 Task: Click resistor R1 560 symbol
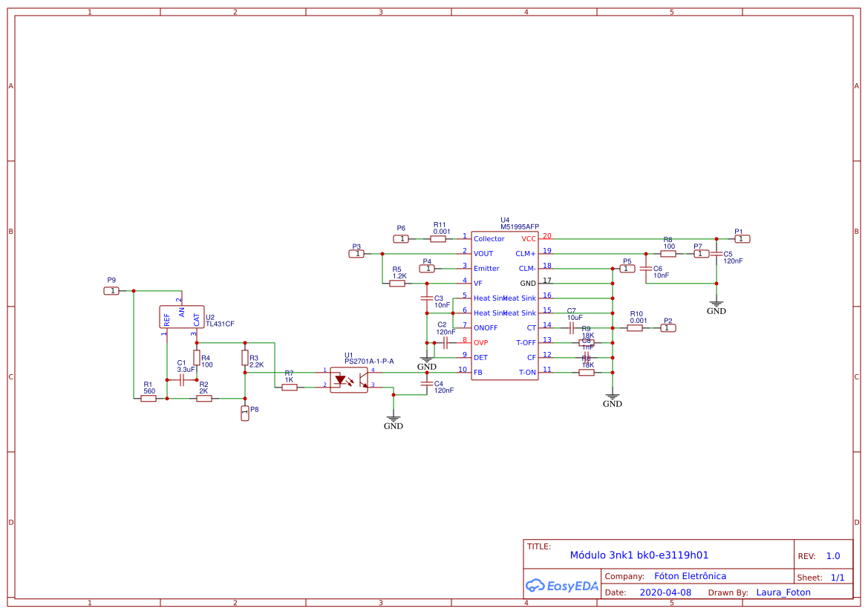tap(148, 397)
